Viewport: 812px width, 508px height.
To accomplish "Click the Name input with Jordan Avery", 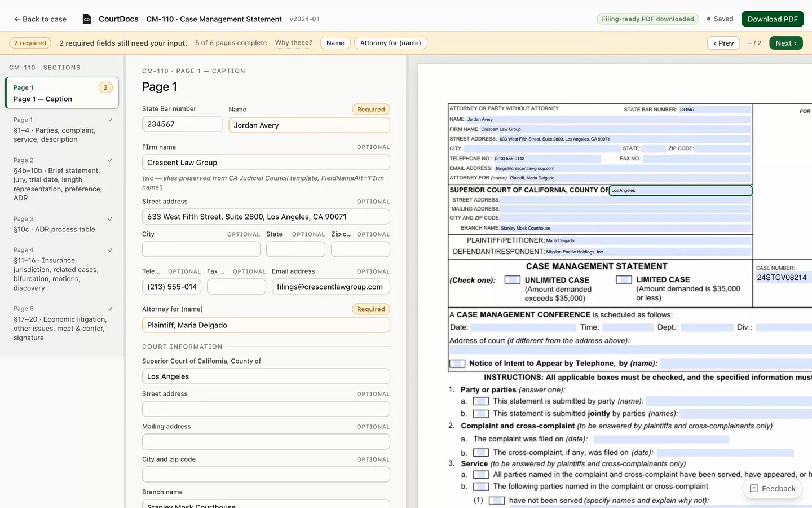I will (x=309, y=125).
